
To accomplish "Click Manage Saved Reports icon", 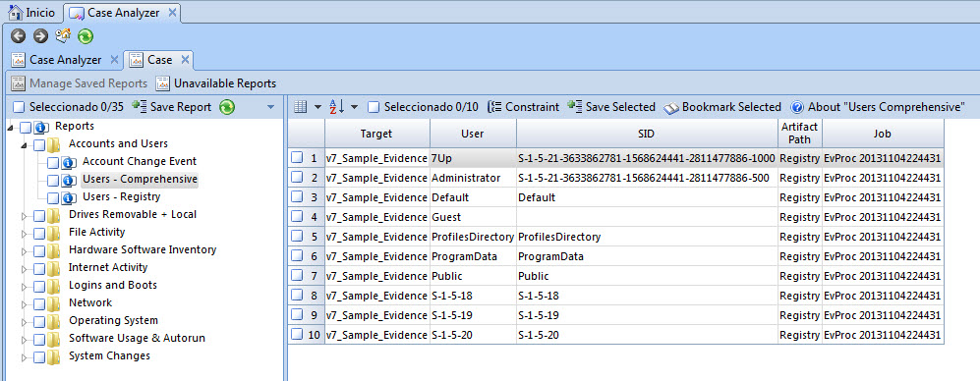I will [18, 83].
